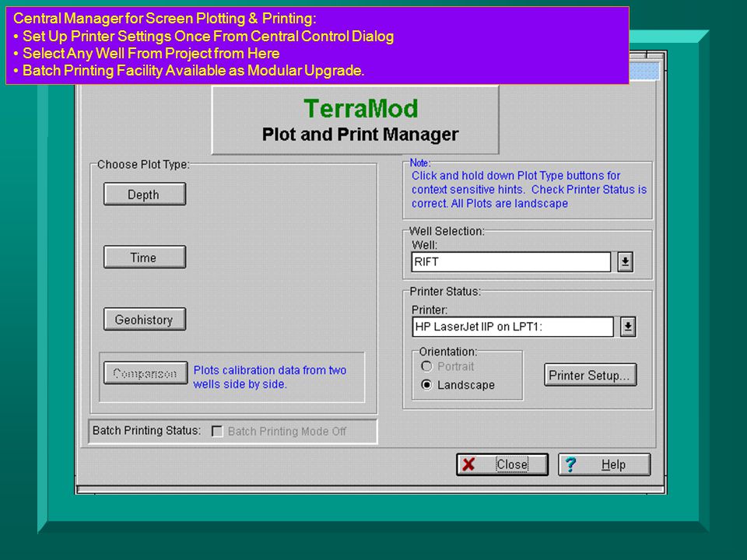
Task: Click 'Central Manager for Screen Plotting' banner heading
Action: tap(164, 19)
